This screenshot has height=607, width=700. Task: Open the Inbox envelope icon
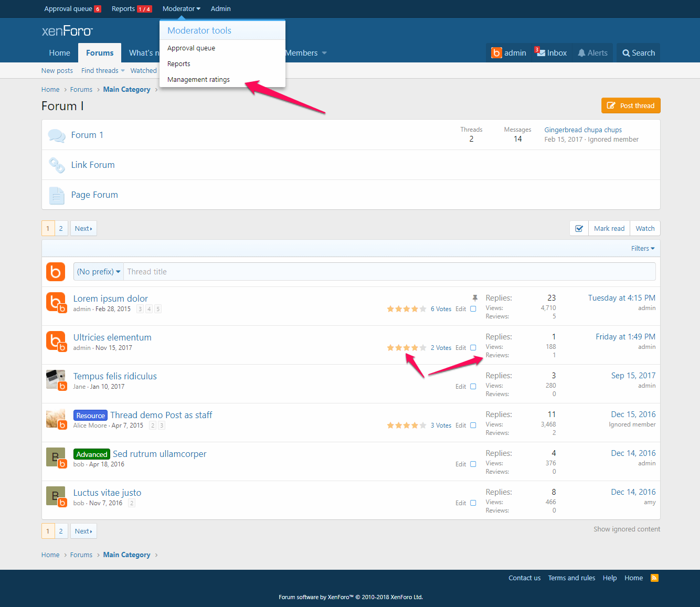540,53
